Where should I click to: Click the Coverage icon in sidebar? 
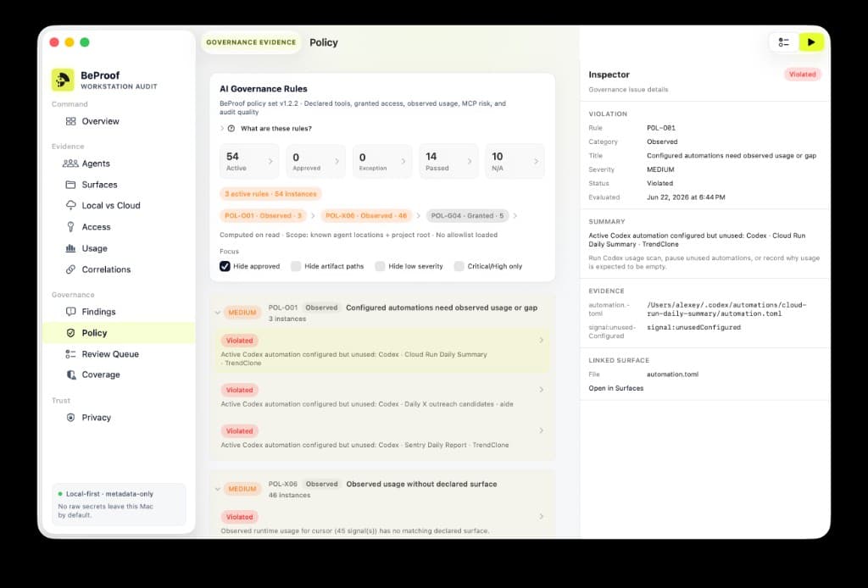71,374
